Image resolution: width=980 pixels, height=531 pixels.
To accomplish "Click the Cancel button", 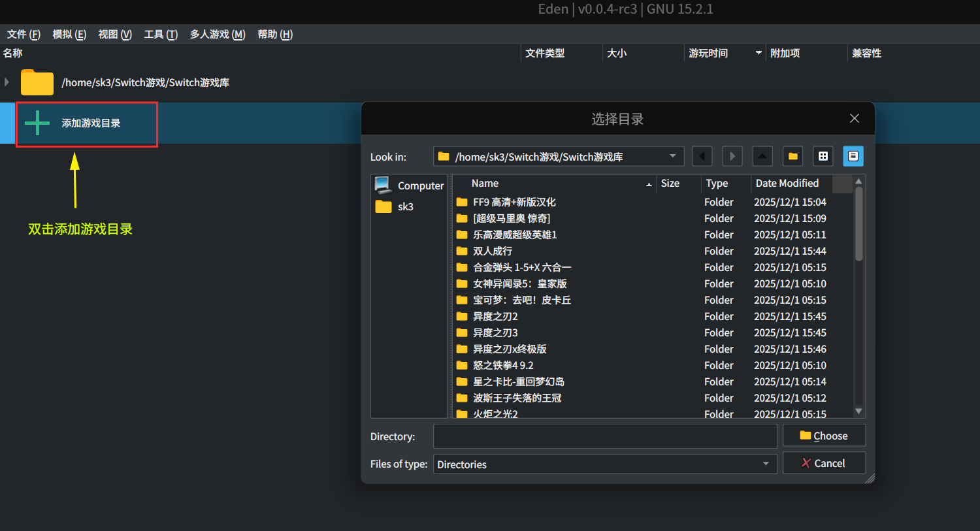I will [x=824, y=463].
